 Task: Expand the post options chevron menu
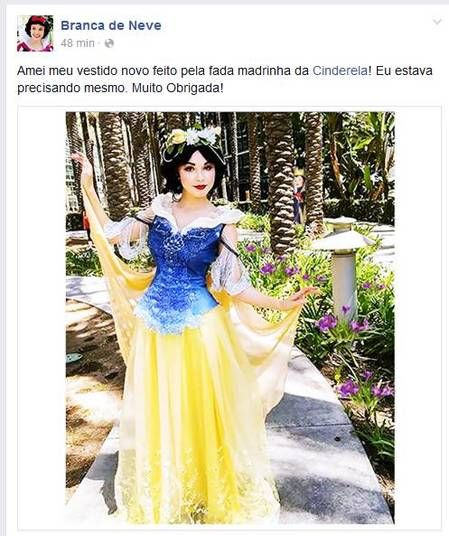pos(437,23)
